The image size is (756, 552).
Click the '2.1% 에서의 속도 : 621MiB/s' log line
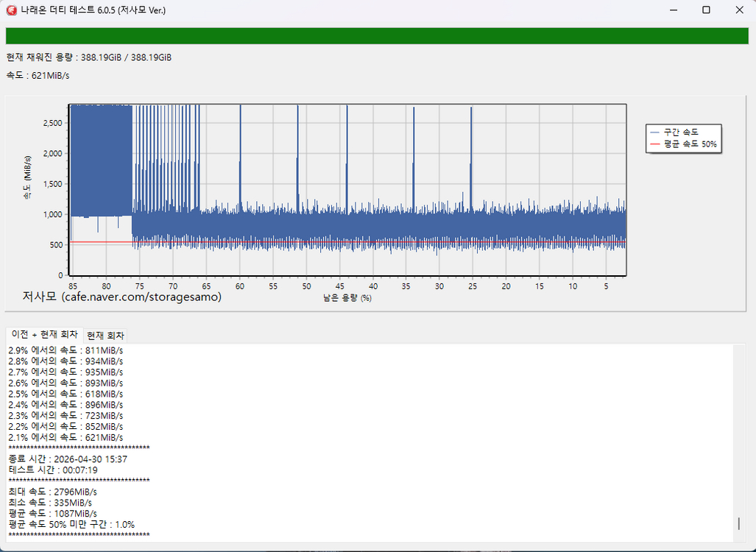(x=66, y=438)
